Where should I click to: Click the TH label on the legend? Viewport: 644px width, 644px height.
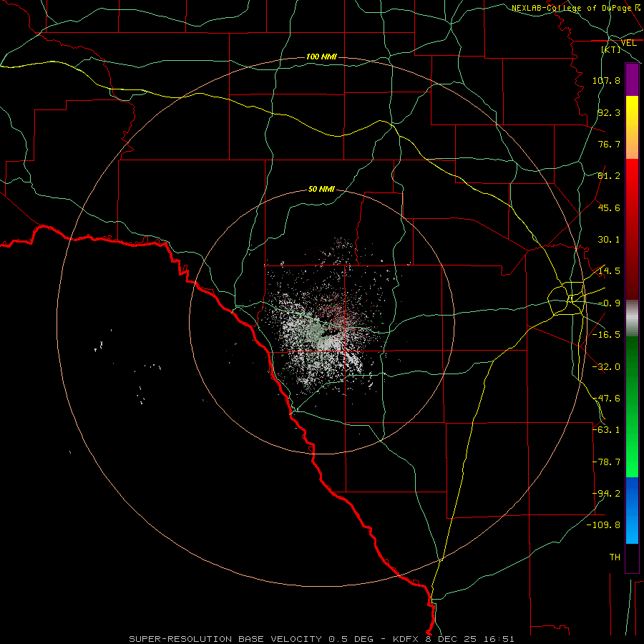pos(615,557)
